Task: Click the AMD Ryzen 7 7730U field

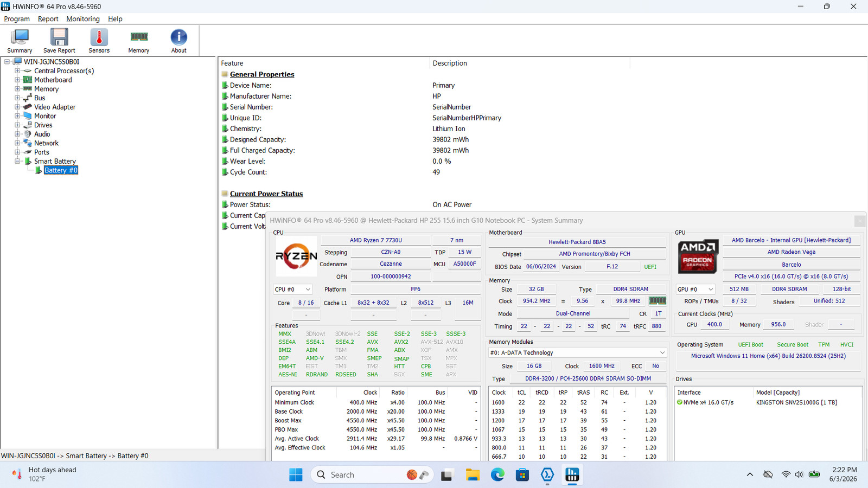Action: tap(376, 240)
